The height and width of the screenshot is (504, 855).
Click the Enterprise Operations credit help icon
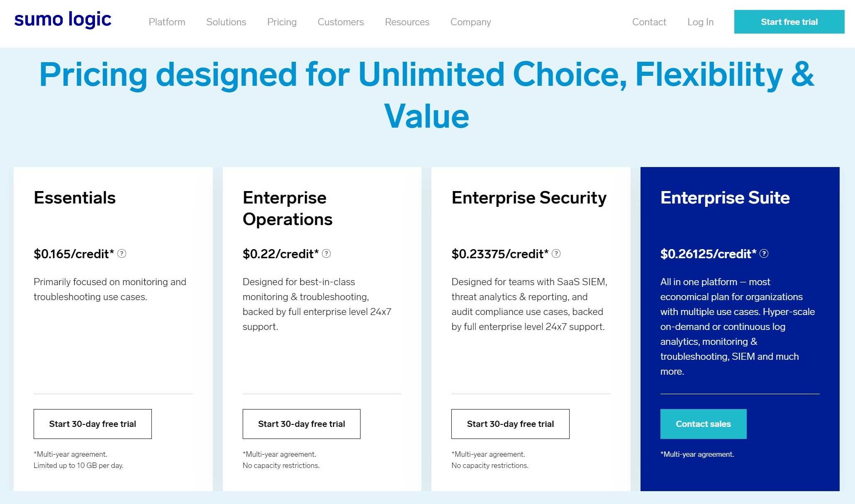click(x=326, y=254)
